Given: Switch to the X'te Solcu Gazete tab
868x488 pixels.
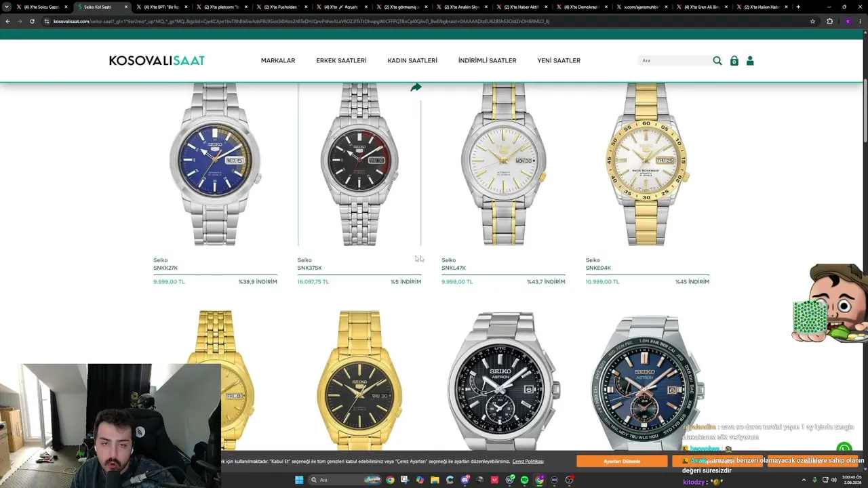Looking at the screenshot, I should point(42,7).
